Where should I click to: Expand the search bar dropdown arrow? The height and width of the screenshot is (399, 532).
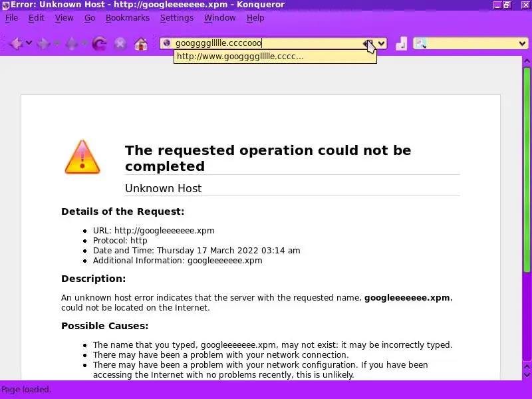(523, 43)
